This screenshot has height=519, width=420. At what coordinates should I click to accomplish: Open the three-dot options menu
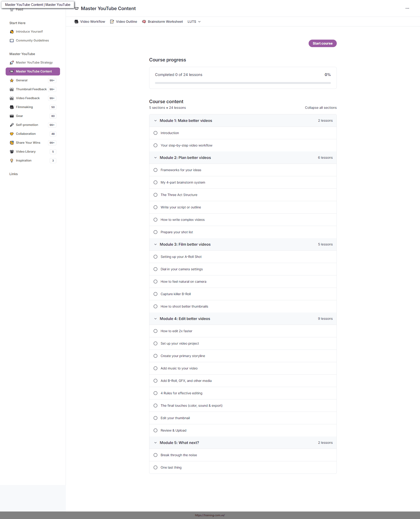click(x=407, y=8)
